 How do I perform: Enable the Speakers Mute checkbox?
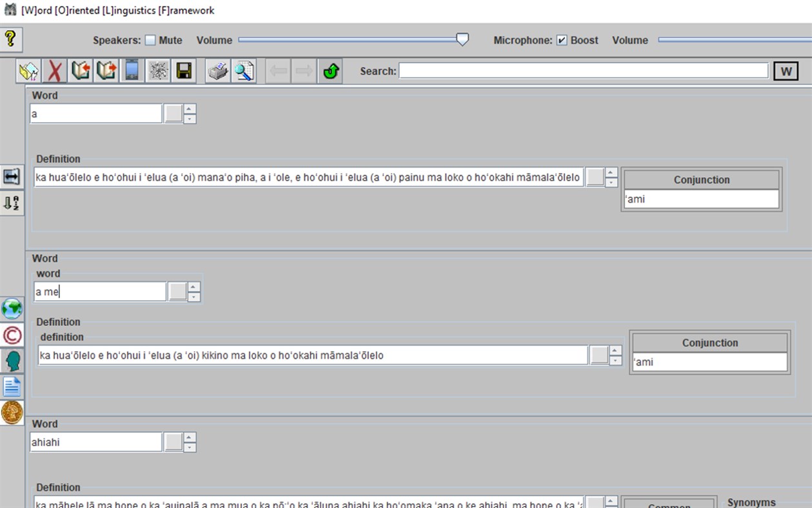152,40
